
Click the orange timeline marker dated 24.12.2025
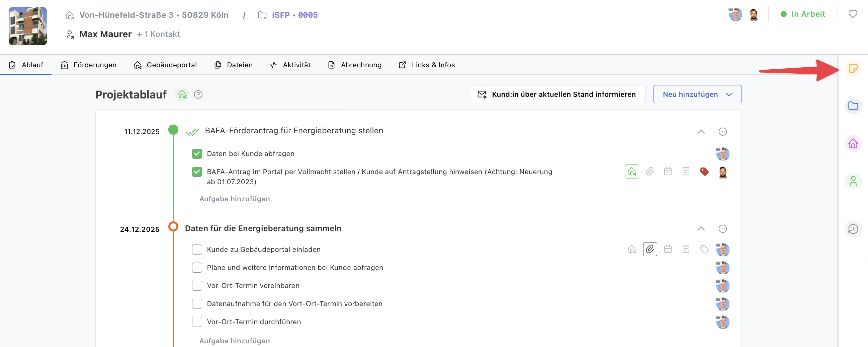173,226
